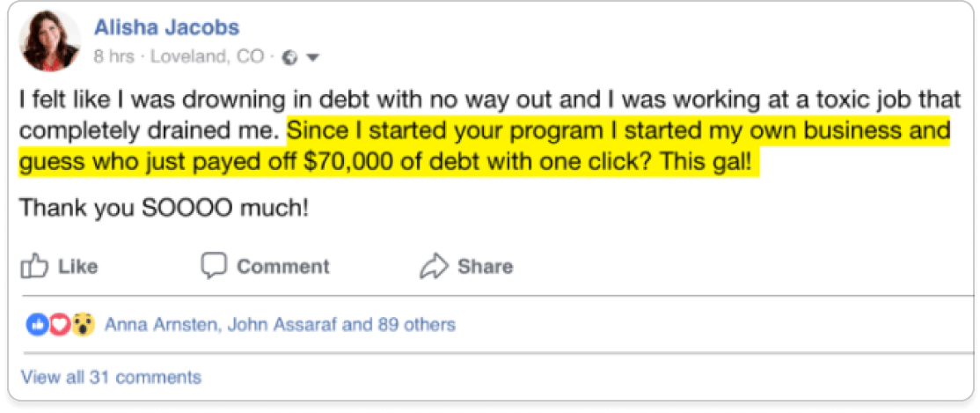Open the Loveland, CO location link
The image size is (980, 413).
208,57
